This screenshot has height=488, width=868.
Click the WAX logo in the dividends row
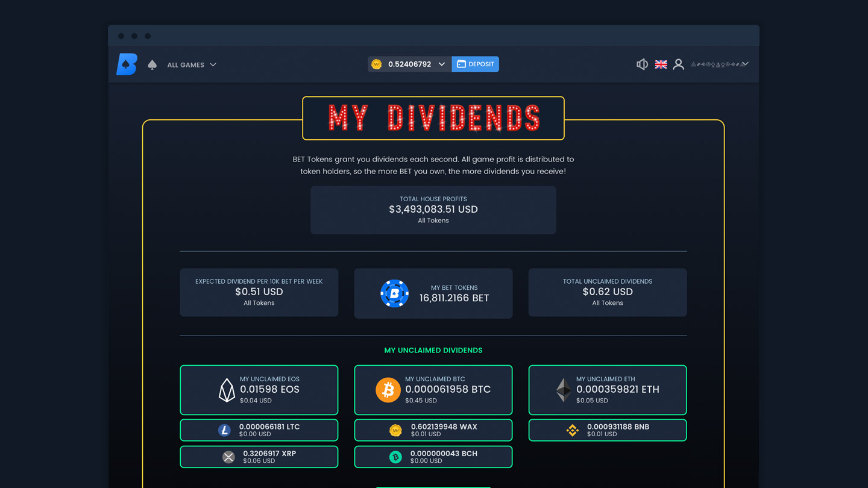click(395, 430)
